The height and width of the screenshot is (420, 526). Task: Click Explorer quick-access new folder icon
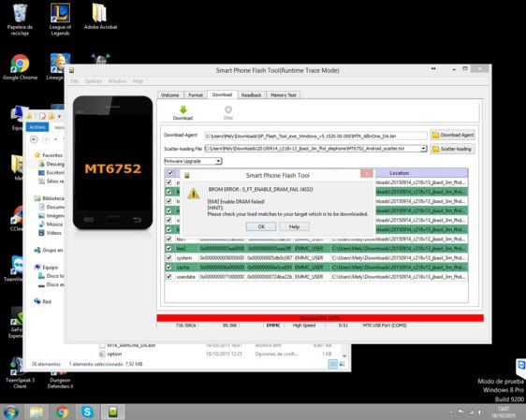(51, 116)
